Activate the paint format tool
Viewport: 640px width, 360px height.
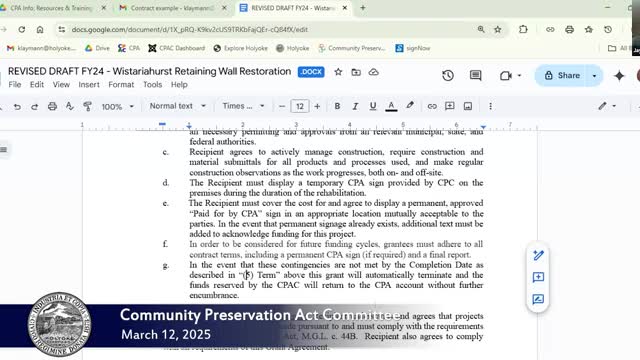[87, 107]
